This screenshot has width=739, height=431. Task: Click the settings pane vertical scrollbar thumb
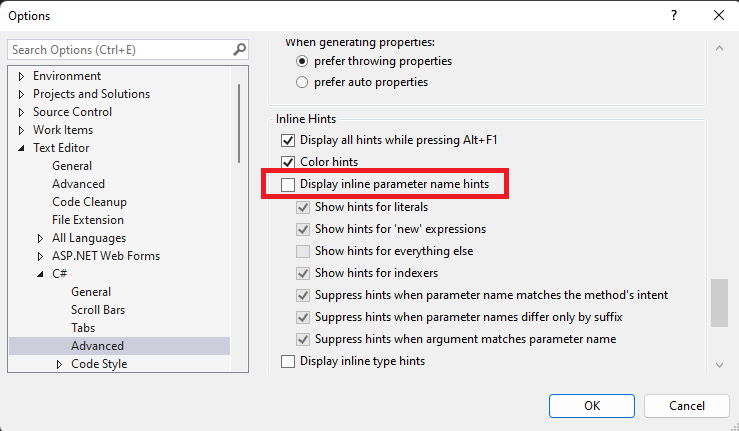coord(719,303)
